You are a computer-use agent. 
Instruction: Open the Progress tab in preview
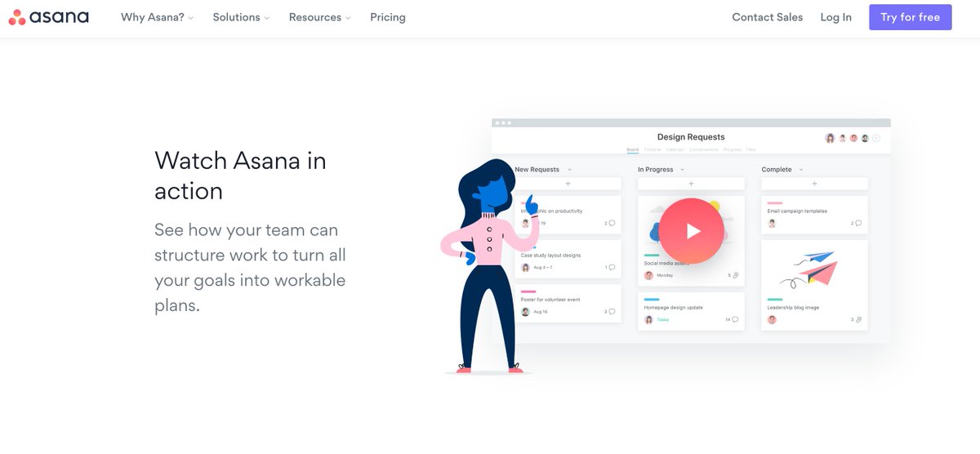(x=733, y=150)
